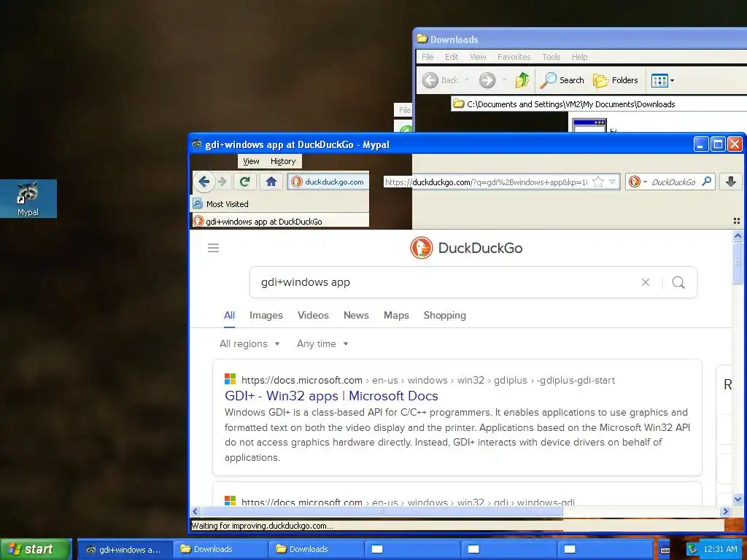
Task: Go up one folder in Downloads window
Action: click(x=522, y=80)
